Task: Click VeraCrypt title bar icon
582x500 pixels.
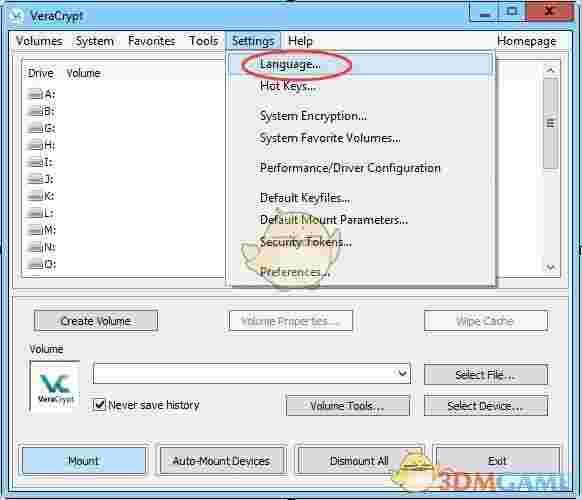Action: (16, 16)
